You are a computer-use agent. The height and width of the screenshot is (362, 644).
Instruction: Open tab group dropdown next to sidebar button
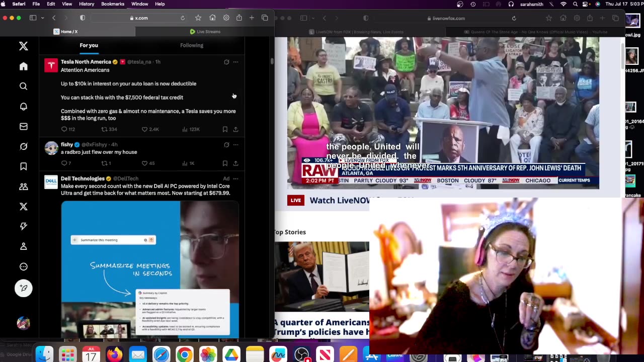tap(42, 18)
